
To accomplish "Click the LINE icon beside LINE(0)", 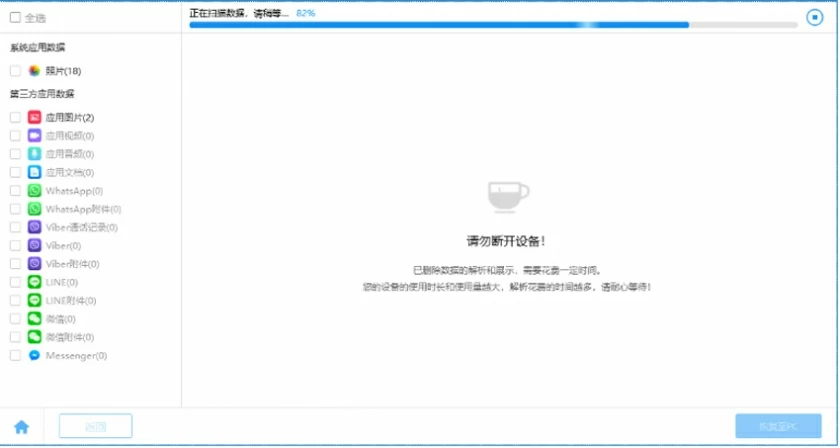I will pos(34,282).
